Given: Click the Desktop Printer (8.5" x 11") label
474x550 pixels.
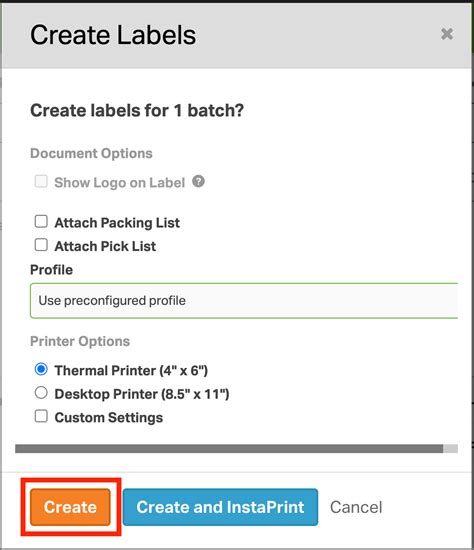Looking at the screenshot, I should pos(142,394).
